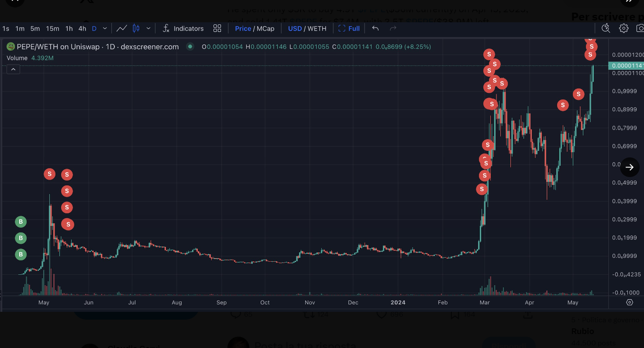Click the current price label on the scale
The image size is (644, 348).
(x=626, y=65)
